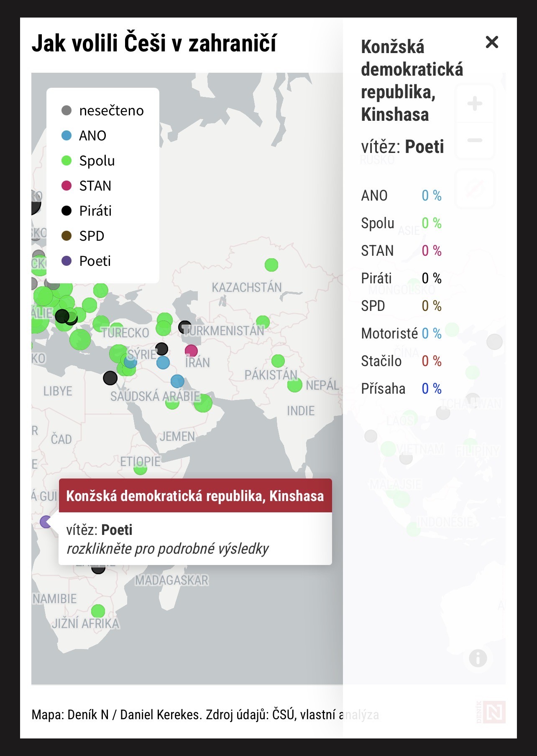Click the Kinshasa tooltip red header
537x756 pixels.
[195, 496]
